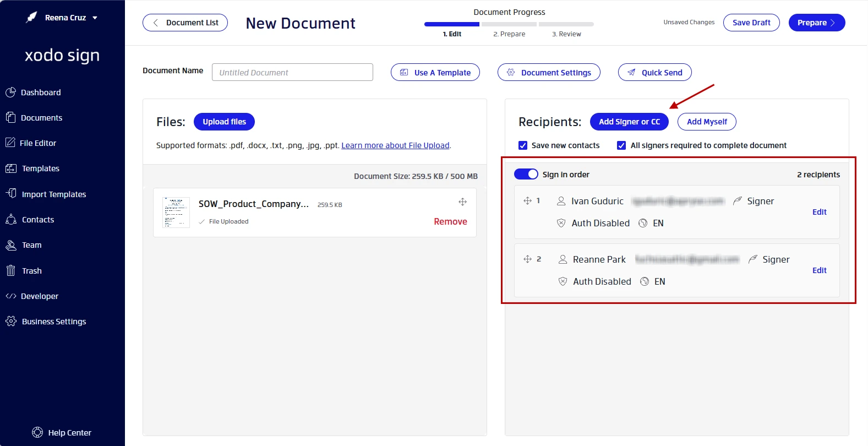This screenshot has width=868, height=446.
Task: Click the Import Templates icon
Action: pos(10,193)
